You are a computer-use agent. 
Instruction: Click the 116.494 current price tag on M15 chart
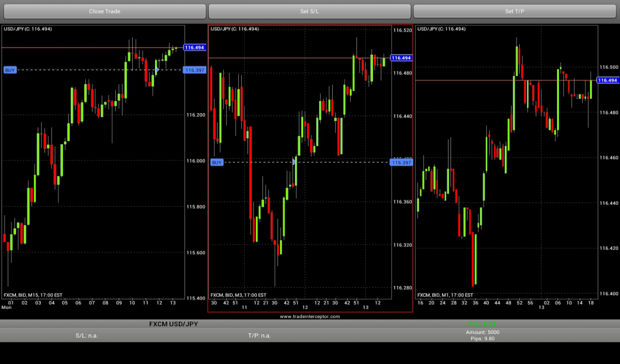click(x=195, y=48)
